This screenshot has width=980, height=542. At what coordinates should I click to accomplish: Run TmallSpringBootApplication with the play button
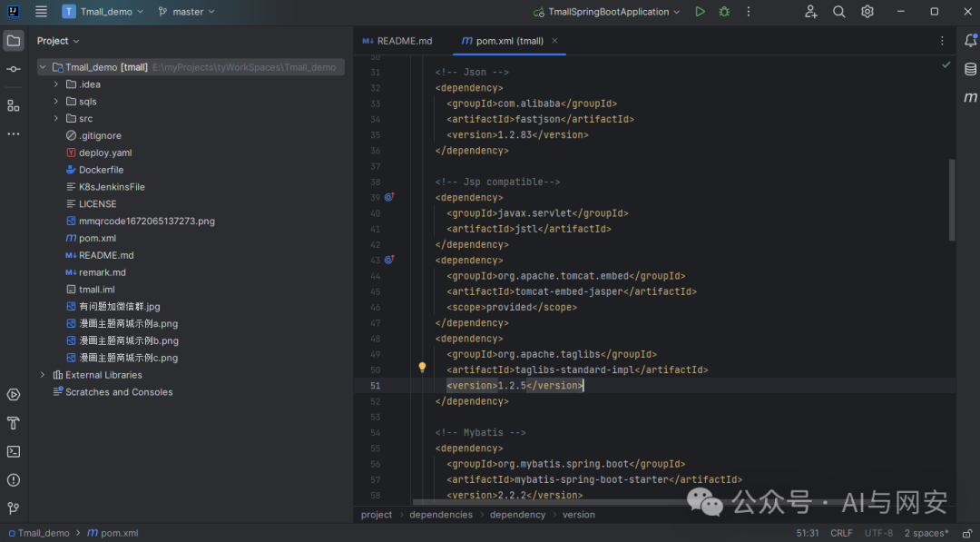point(700,11)
